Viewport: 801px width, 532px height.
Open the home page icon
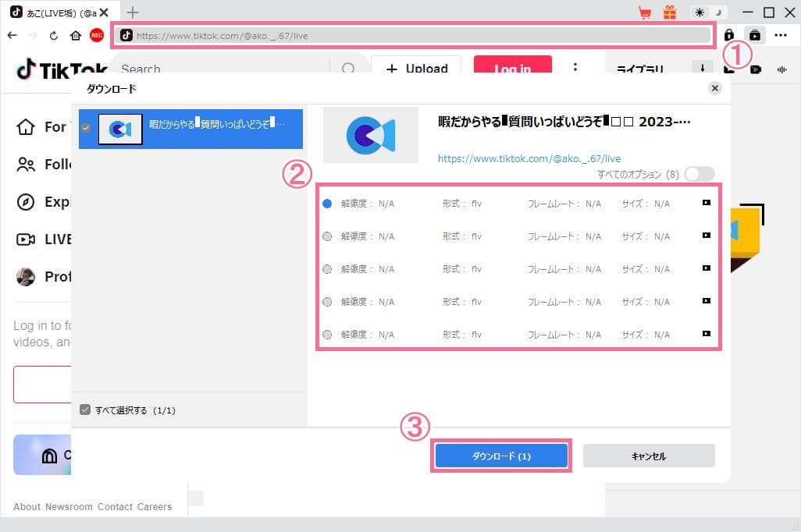76,35
